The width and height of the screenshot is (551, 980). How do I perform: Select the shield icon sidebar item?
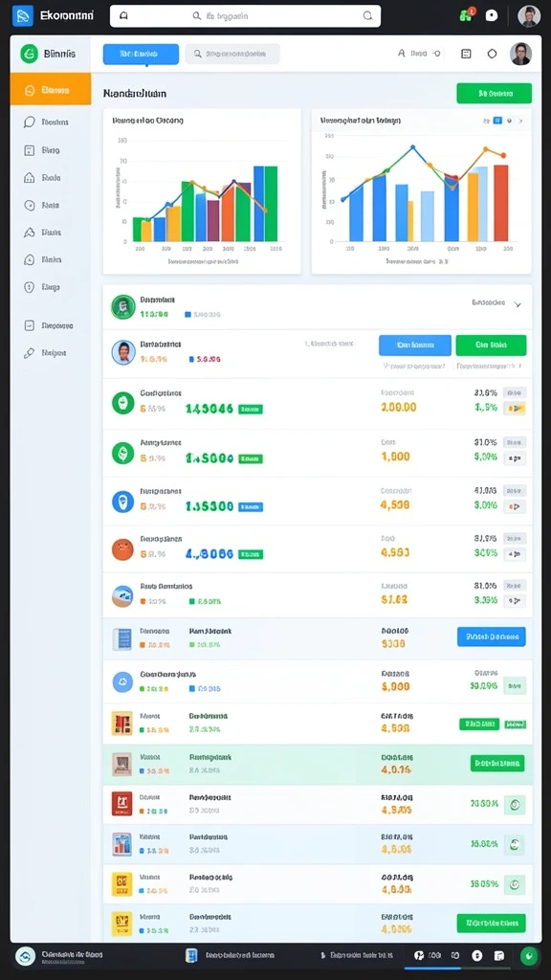[x=29, y=287]
